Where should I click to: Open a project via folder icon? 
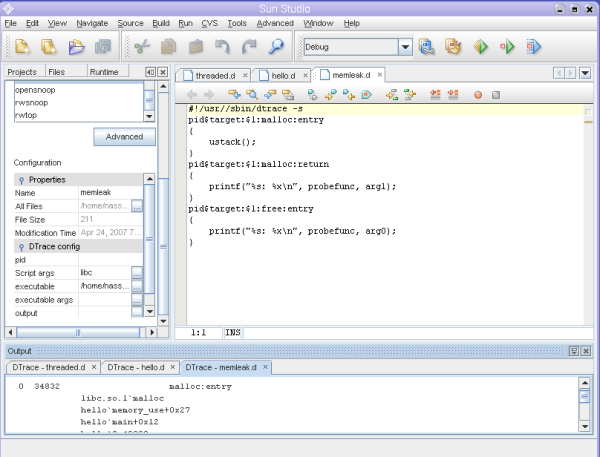(76, 47)
